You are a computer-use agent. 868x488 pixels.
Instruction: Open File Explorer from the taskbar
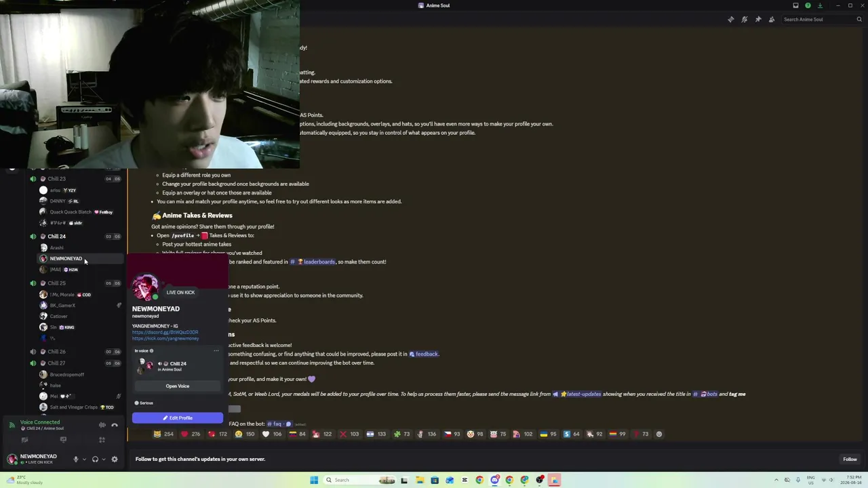click(420, 480)
